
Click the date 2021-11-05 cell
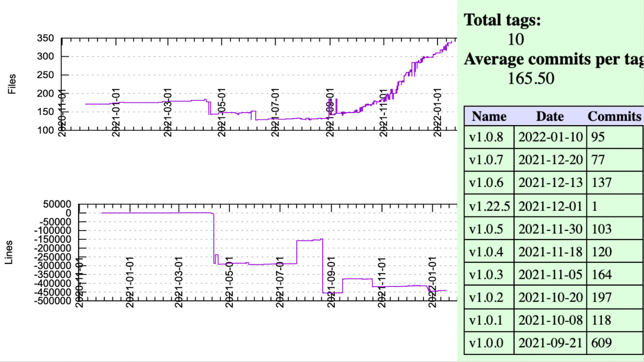click(x=550, y=275)
